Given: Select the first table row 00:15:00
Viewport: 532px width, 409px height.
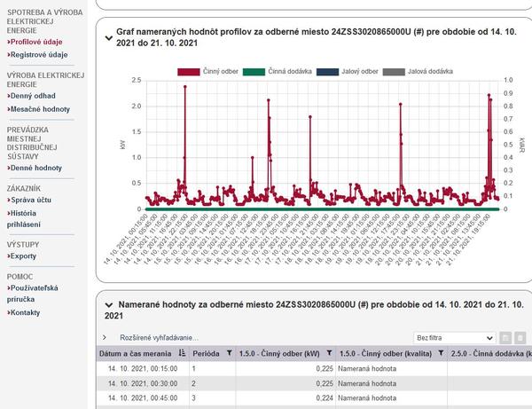Looking at the screenshot, I should pyautogui.click(x=140, y=368).
